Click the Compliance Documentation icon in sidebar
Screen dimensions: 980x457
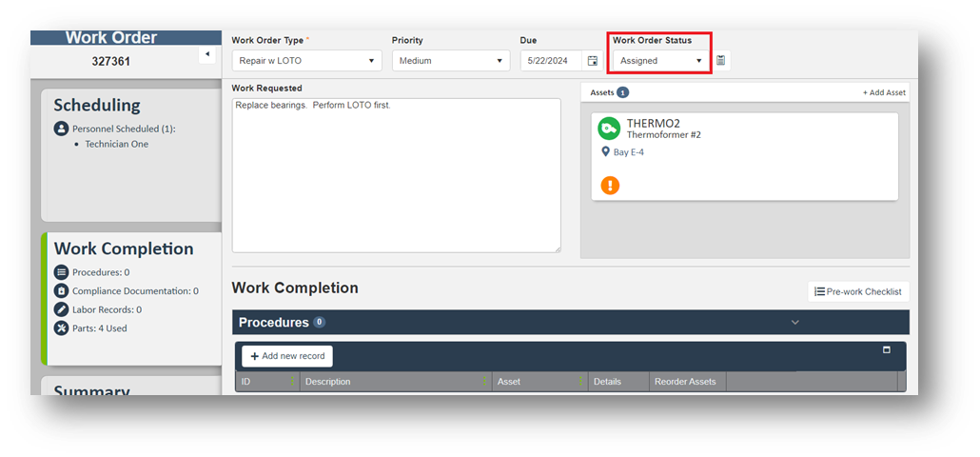point(62,291)
